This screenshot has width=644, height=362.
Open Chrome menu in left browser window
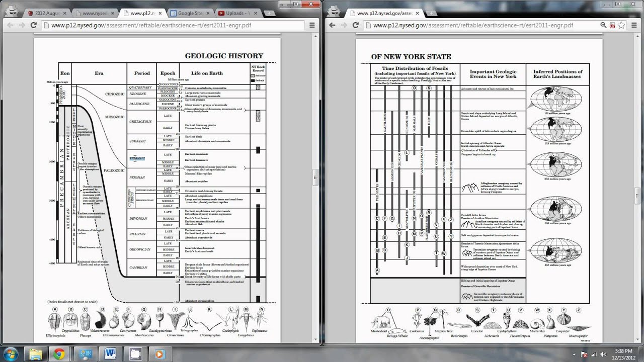pos(312,25)
